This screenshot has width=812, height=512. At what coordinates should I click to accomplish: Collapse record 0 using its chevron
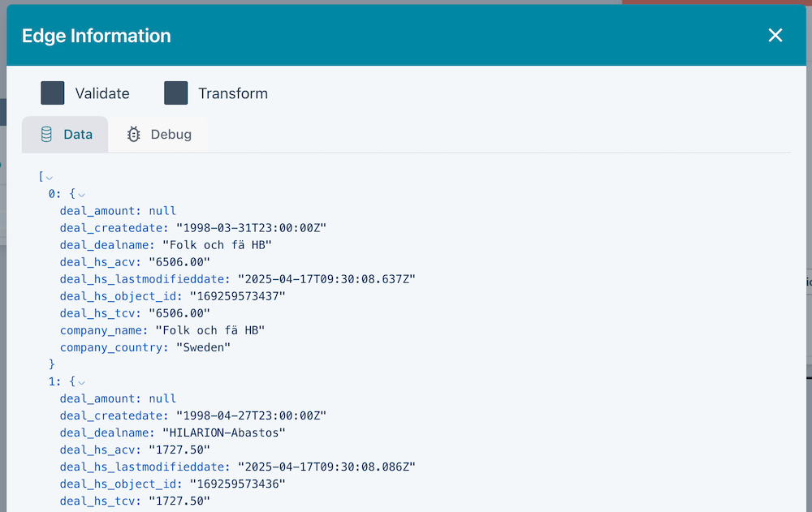click(x=81, y=195)
